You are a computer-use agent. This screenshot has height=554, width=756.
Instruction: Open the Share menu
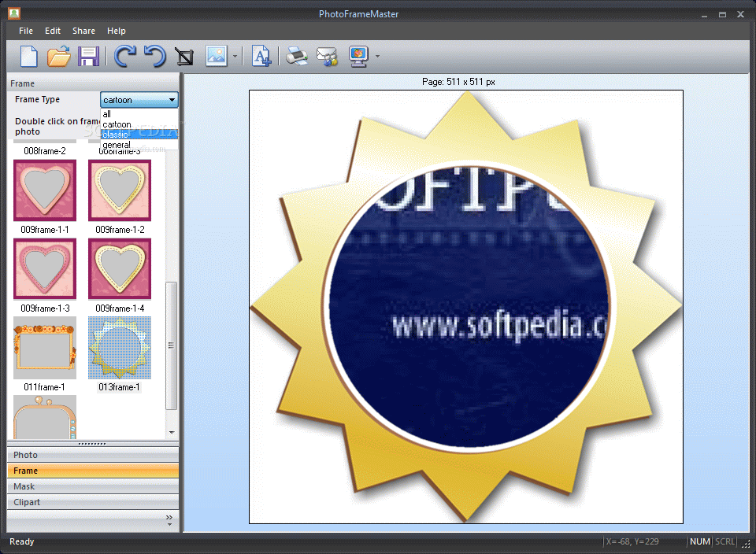tap(84, 31)
